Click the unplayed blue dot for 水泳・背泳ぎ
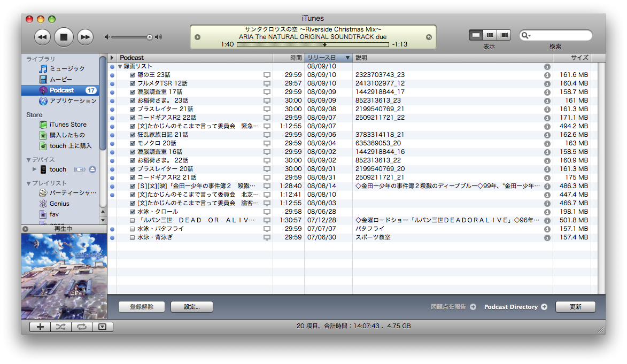This screenshot has height=364, width=627. point(112,238)
